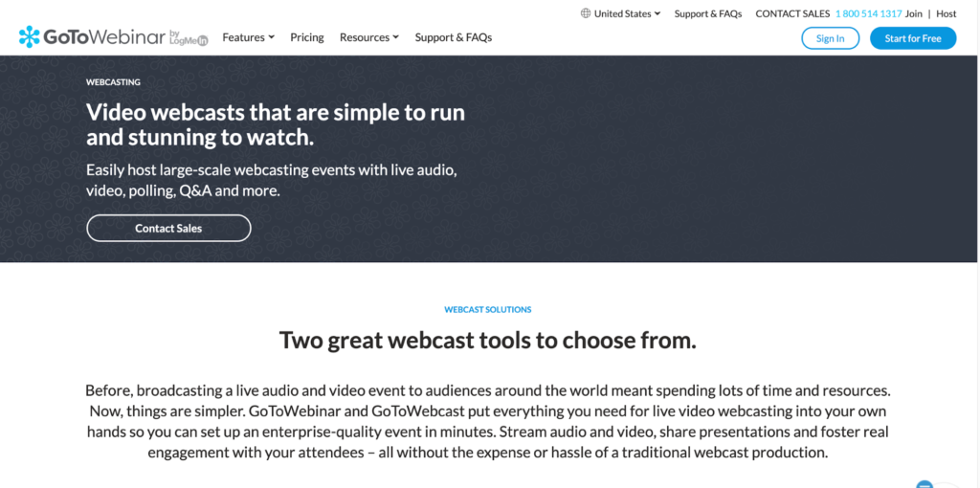
Task: Expand the Features menu
Action: (x=248, y=37)
